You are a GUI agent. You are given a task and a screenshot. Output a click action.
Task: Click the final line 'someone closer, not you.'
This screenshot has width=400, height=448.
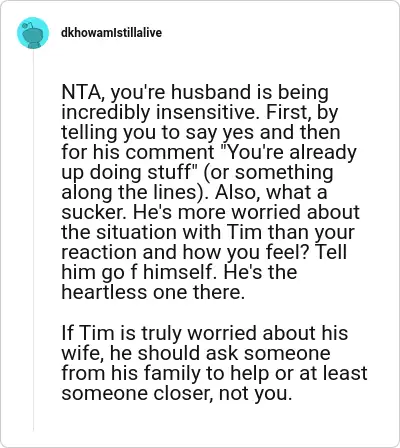pos(177,393)
